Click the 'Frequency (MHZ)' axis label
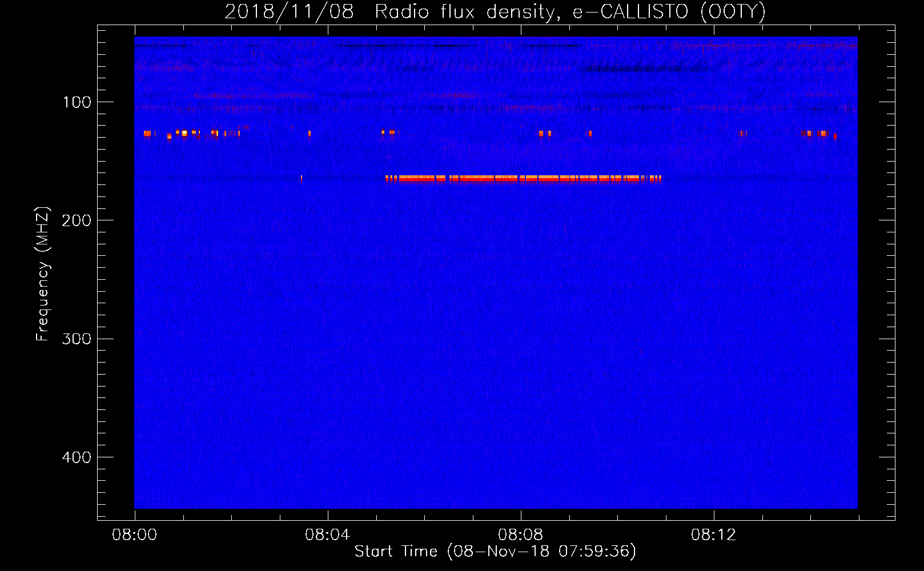This screenshot has height=571, width=924. pyautogui.click(x=43, y=274)
